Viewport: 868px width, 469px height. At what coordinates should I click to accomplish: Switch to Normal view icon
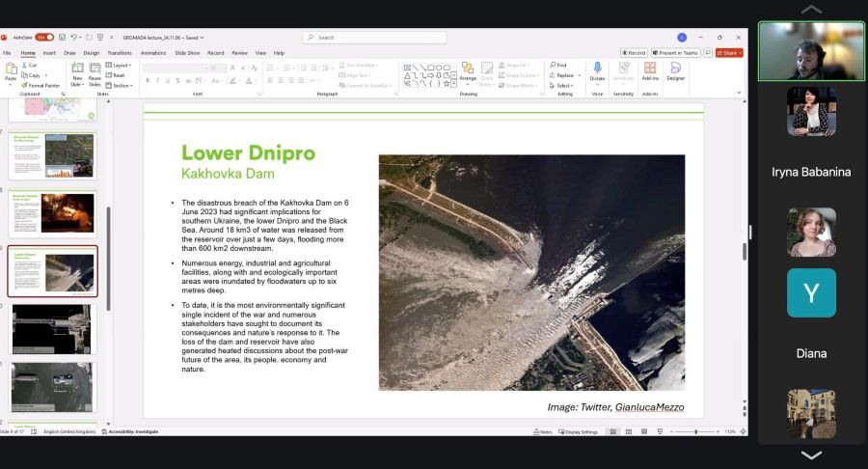612,432
